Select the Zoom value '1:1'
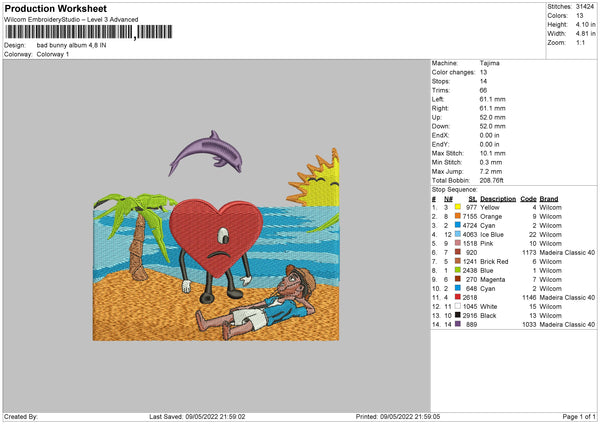This screenshot has width=600, height=424. point(580,42)
